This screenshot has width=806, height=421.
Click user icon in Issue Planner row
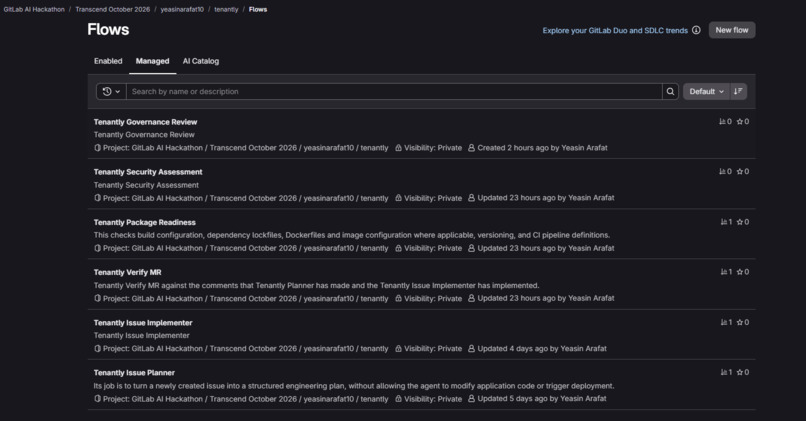pyautogui.click(x=471, y=398)
